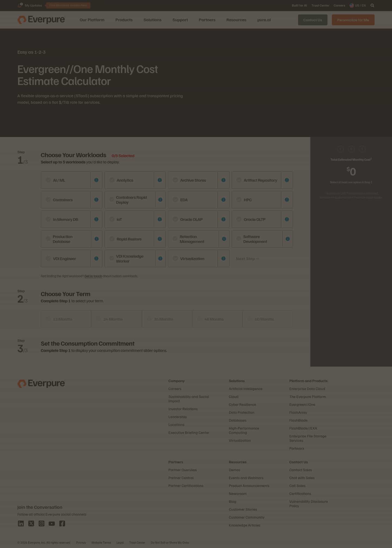Open Partner Central footer link
The image size is (392, 548).
pyautogui.click(x=181, y=478)
